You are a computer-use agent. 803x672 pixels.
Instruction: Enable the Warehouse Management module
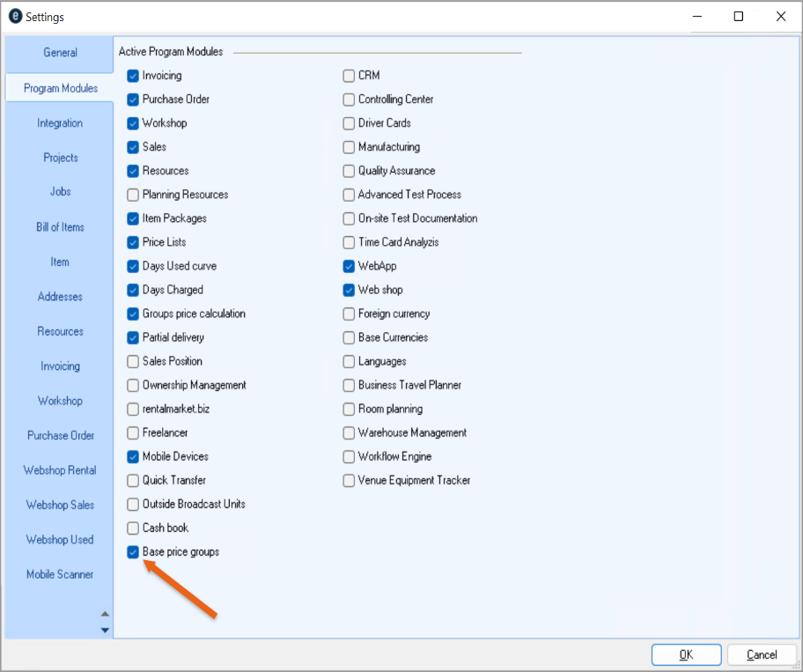349,433
